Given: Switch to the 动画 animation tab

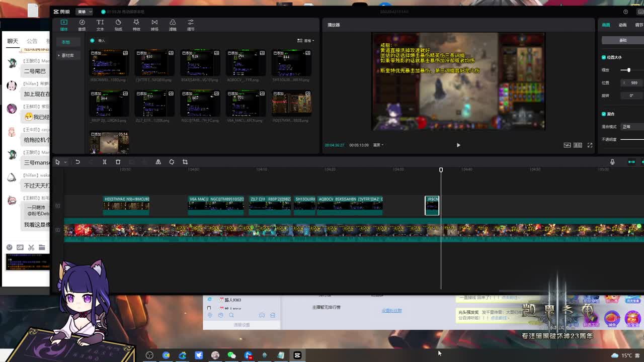Looking at the screenshot, I should point(623,25).
